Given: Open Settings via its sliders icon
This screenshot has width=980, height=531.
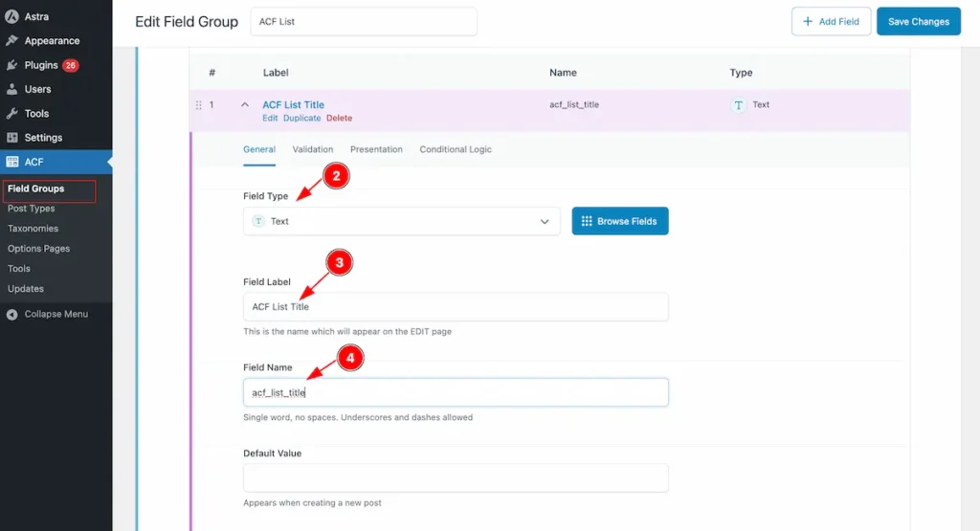Looking at the screenshot, I should coord(11,138).
